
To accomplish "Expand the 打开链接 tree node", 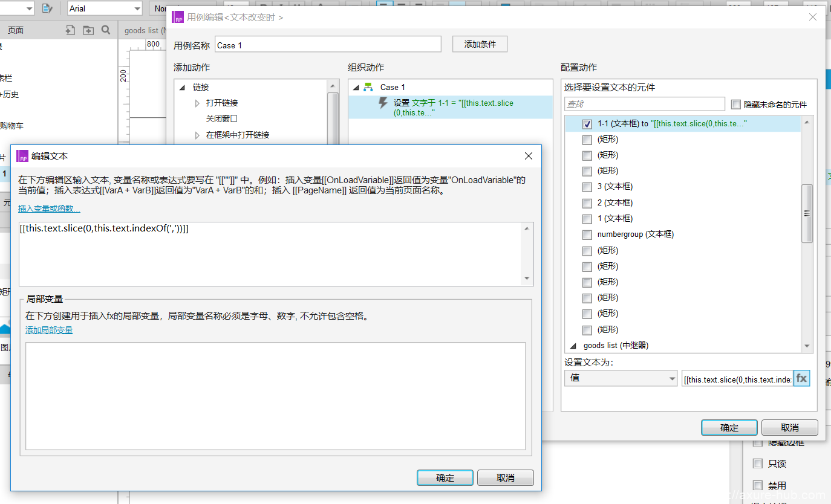I will click(197, 103).
